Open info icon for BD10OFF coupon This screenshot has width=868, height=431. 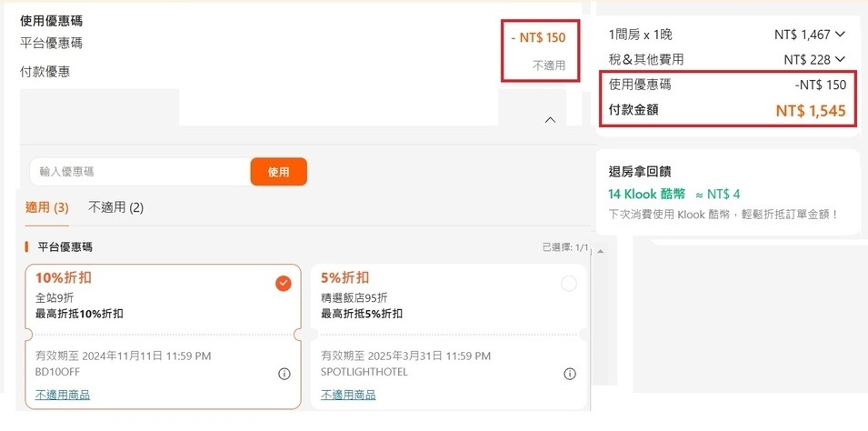click(x=284, y=374)
